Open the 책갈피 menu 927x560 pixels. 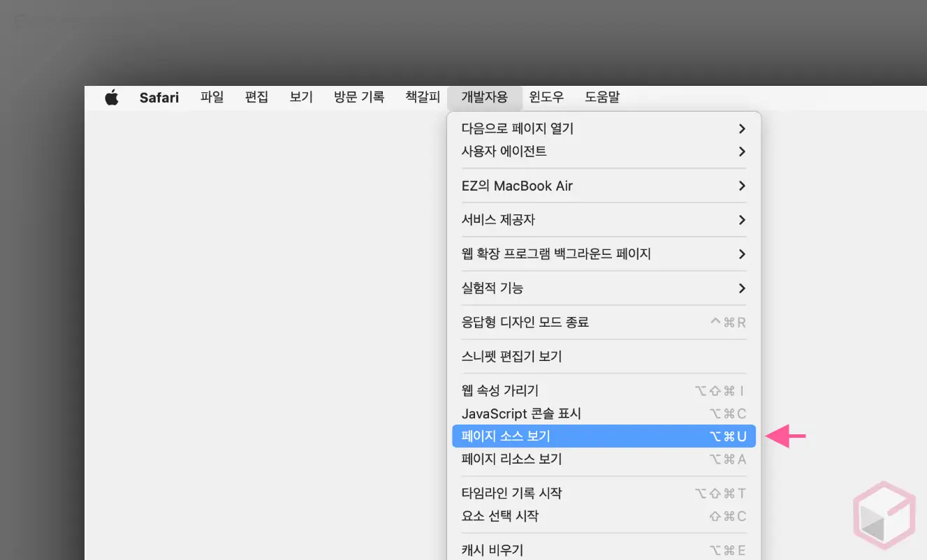421,97
